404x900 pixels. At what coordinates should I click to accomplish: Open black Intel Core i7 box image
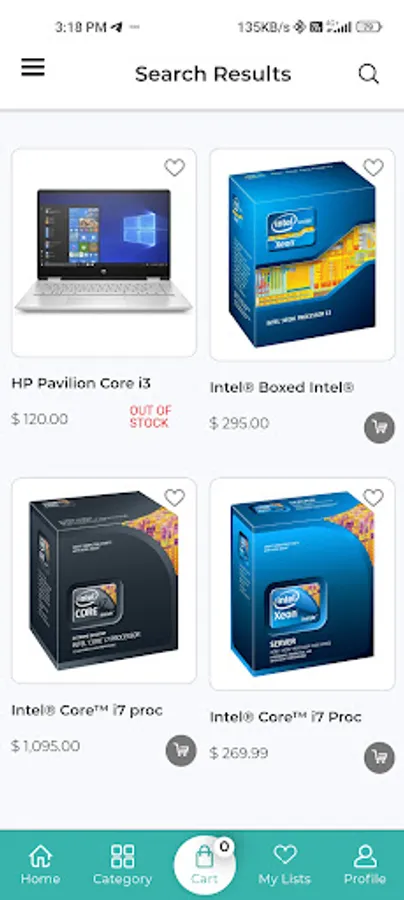104,580
